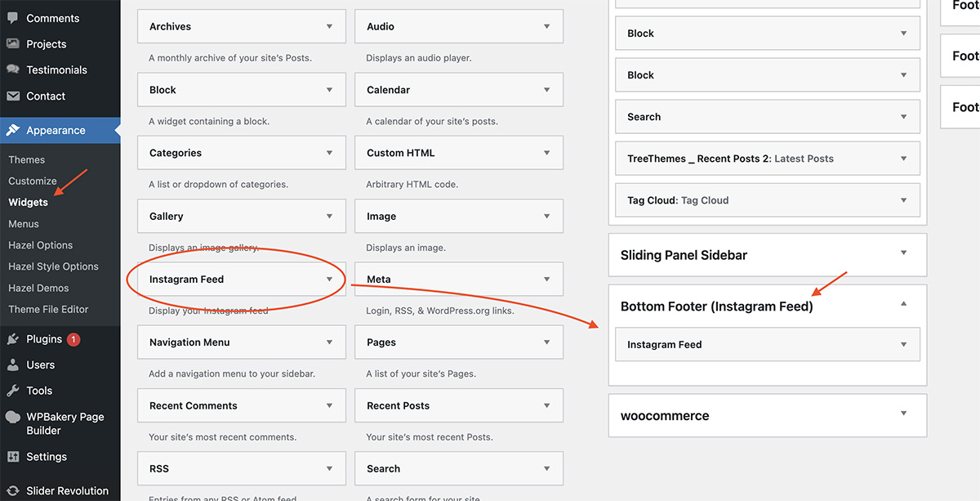Click the Plugins plug icon
980x501 pixels.
(x=13, y=339)
